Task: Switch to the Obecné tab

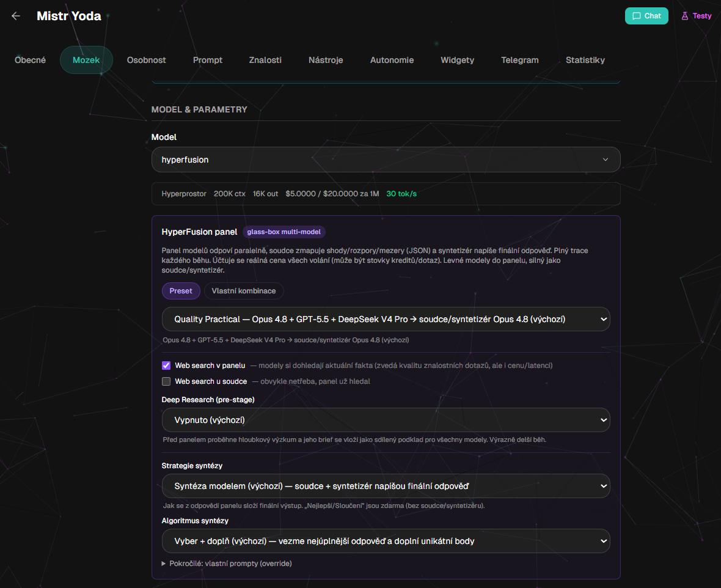Action: coord(31,60)
